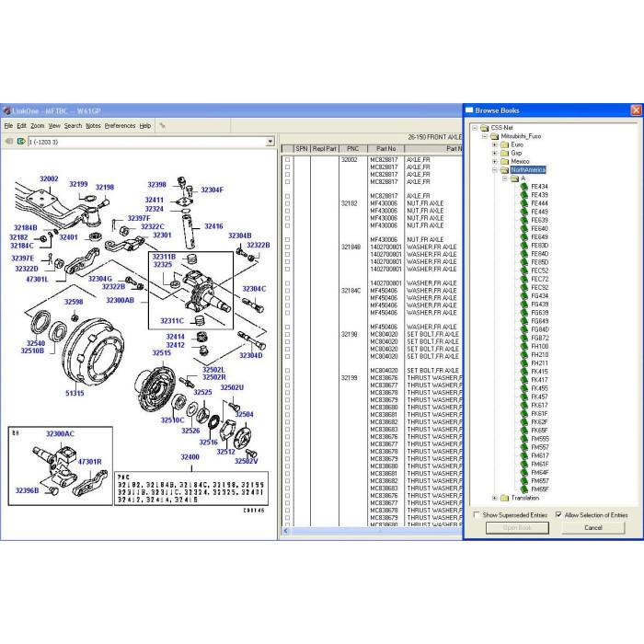The image size is (644, 644).
Task: Click the left arrow of the parts list scrollbar
Action: (286, 530)
